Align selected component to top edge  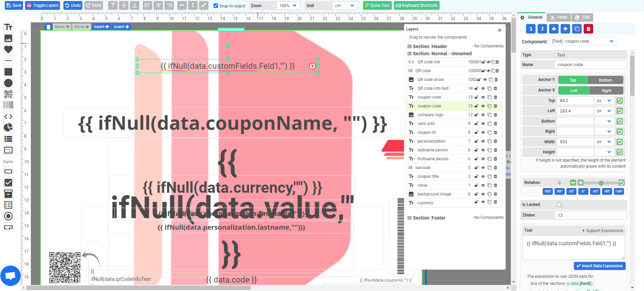click(x=113, y=5)
